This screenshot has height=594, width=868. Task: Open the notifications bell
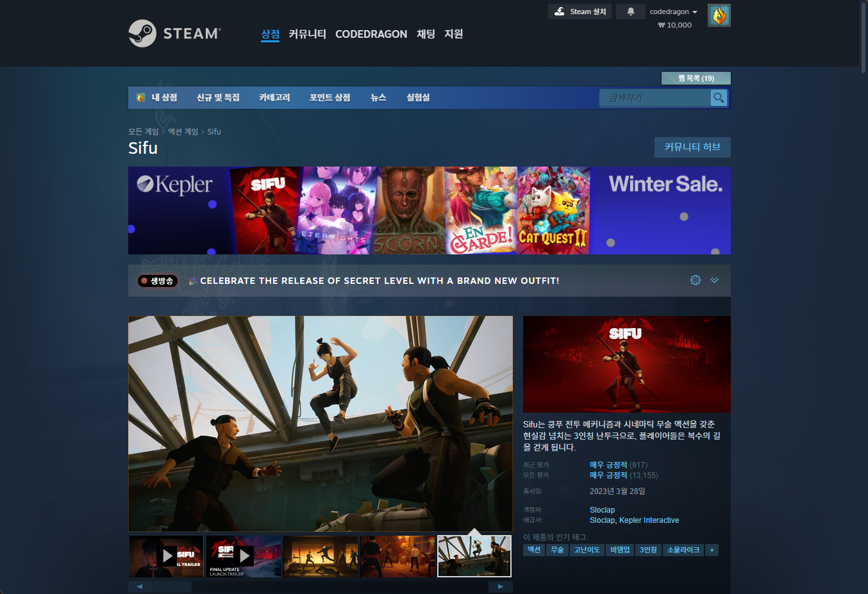tap(631, 12)
